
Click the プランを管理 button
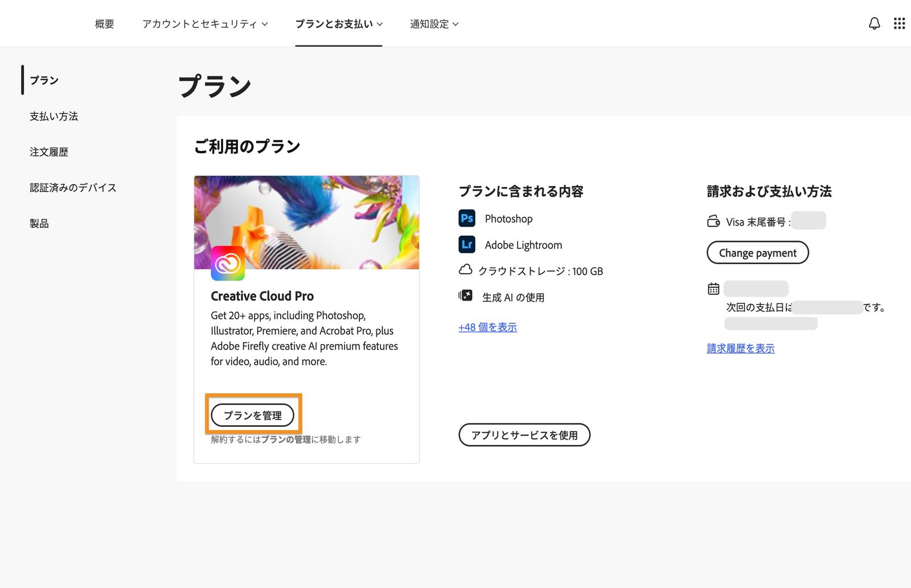[253, 416]
